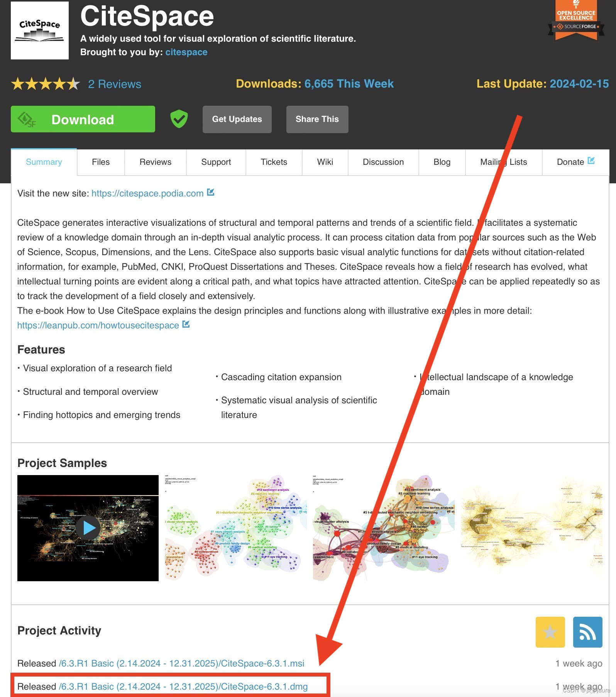Click 'Cascading citation expansion' feature
Image resolution: width=616 pixels, height=697 pixels.
pyautogui.click(x=281, y=377)
